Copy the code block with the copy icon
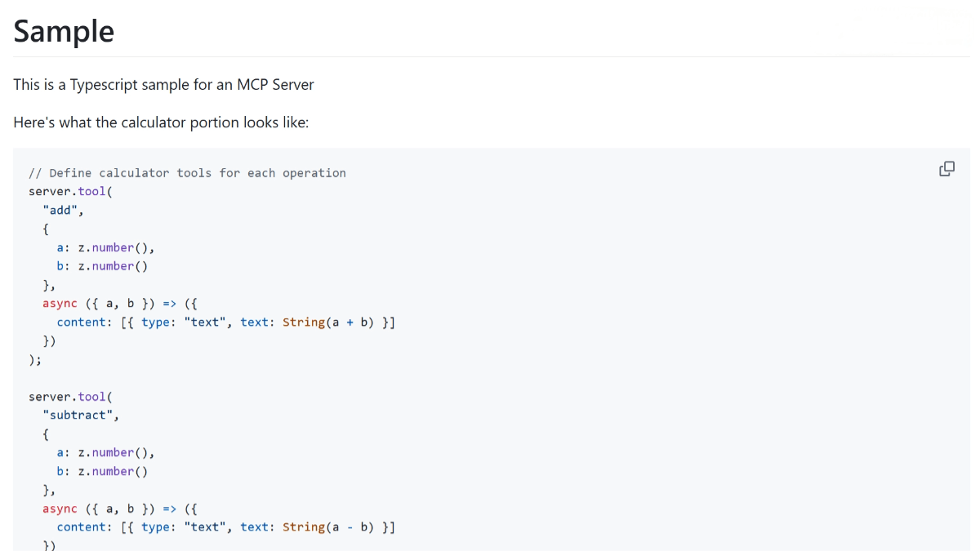This screenshot has width=980, height=551. click(947, 169)
